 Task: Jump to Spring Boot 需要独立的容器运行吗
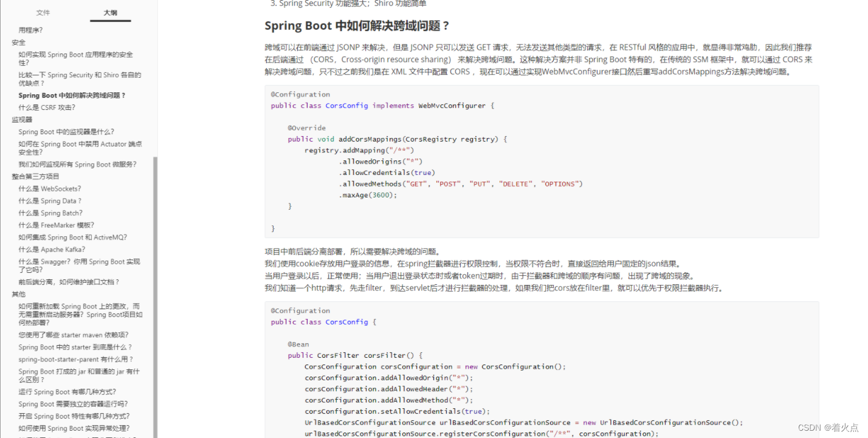[73, 404]
